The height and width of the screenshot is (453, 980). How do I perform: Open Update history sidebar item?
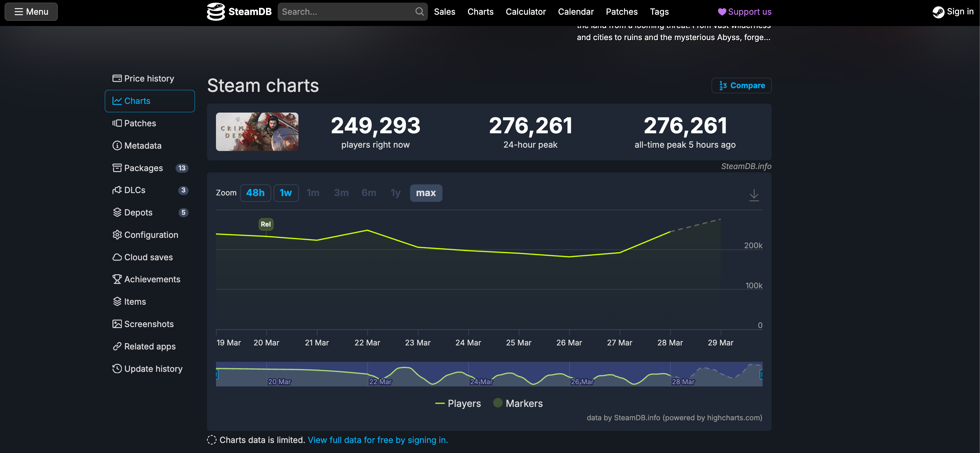(x=153, y=368)
